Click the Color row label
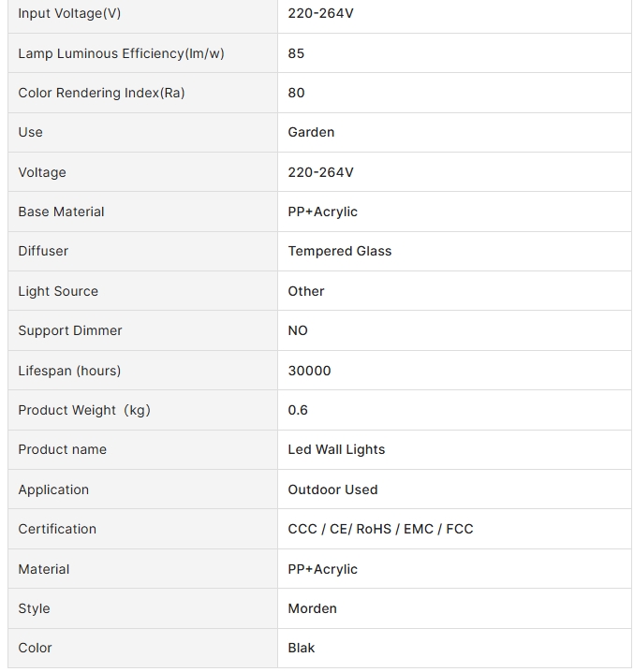The image size is (634, 672). point(35,648)
